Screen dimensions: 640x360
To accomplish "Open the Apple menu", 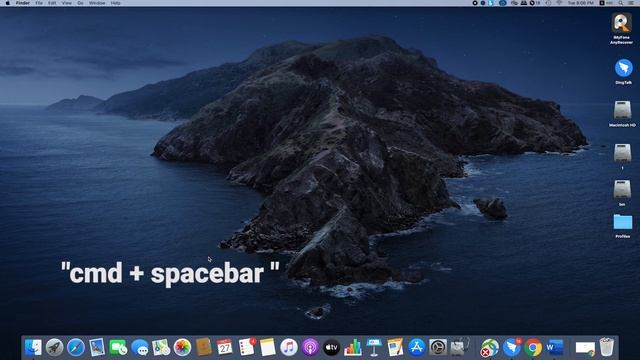I will click(x=7, y=3).
